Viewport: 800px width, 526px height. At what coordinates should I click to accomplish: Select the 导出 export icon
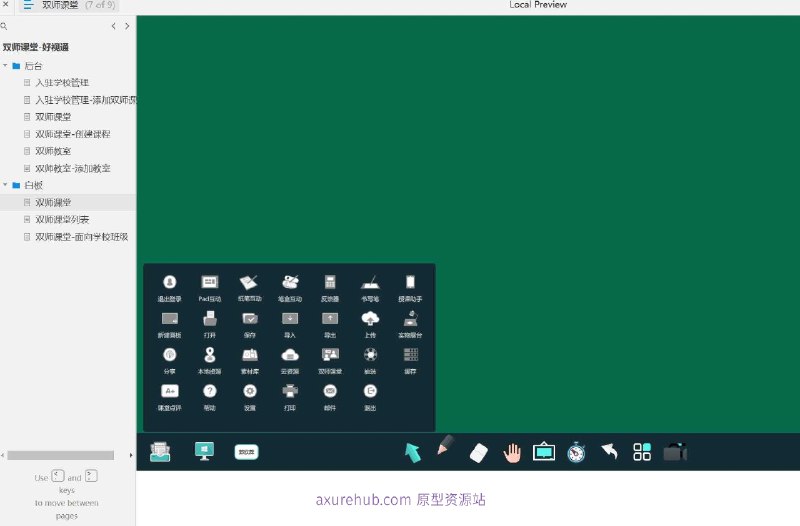pyautogui.click(x=330, y=319)
